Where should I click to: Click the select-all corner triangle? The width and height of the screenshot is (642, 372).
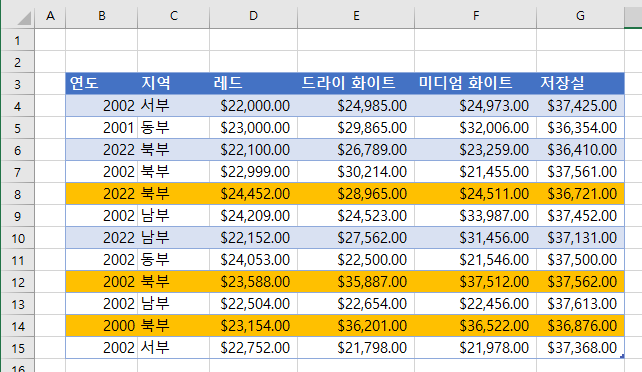pyautogui.click(x=24, y=18)
